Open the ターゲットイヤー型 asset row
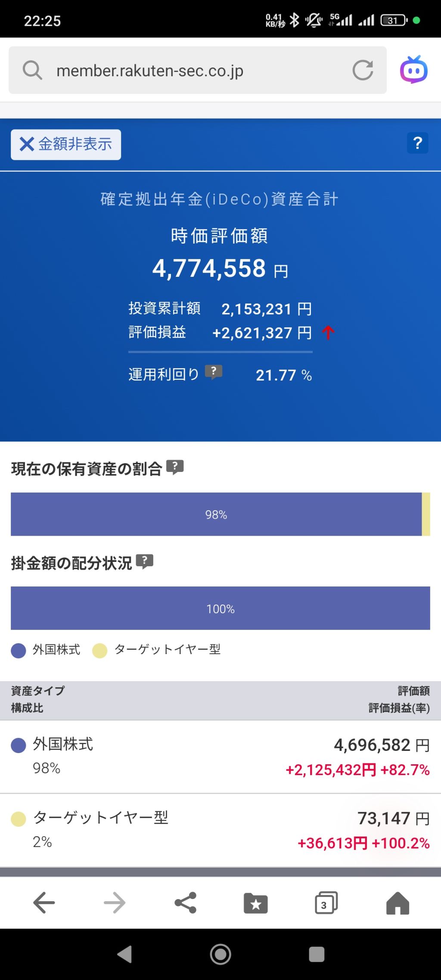Viewport: 441px width, 980px height. 220,831
